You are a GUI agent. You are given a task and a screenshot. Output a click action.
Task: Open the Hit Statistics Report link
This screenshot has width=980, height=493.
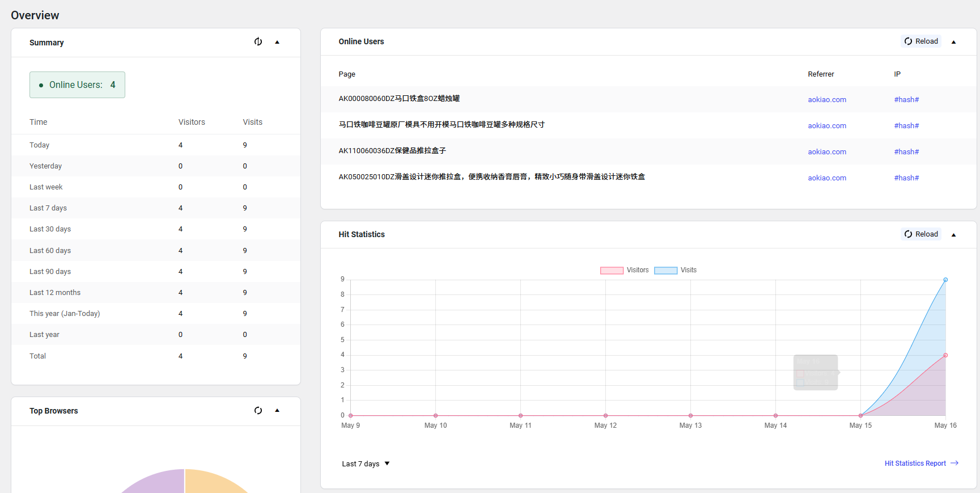tap(915, 463)
